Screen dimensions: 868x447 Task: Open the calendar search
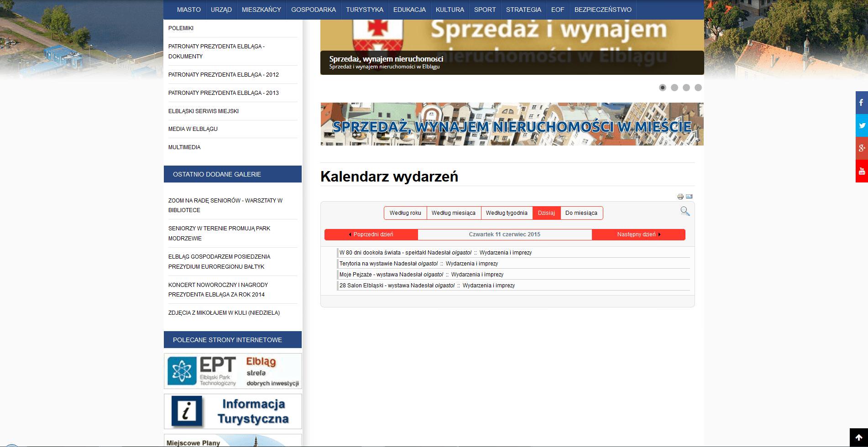pyautogui.click(x=684, y=211)
